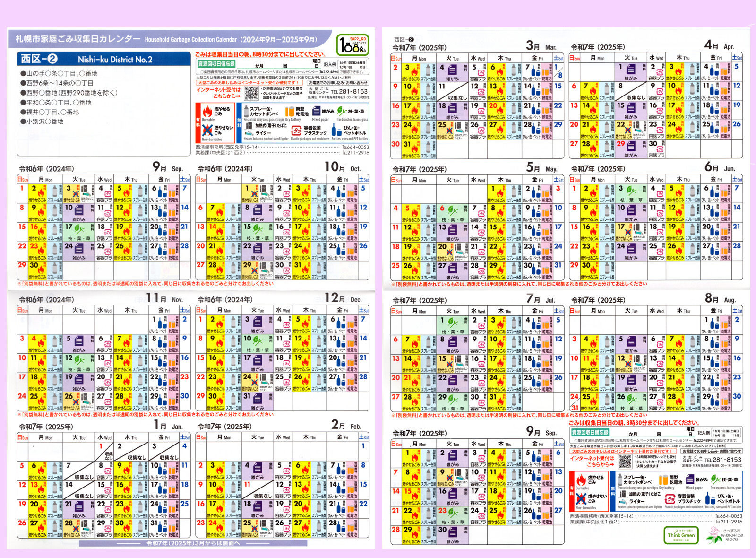Click the '4月 Apr.' month heading
This screenshot has height=558, width=756.
coord(720,45)
